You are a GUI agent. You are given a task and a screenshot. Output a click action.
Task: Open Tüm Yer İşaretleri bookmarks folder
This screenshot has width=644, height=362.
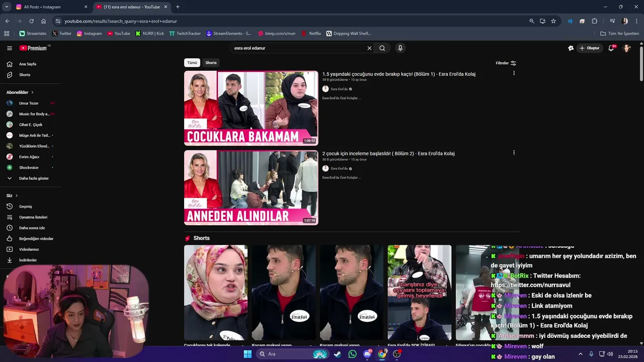(620, 34)
